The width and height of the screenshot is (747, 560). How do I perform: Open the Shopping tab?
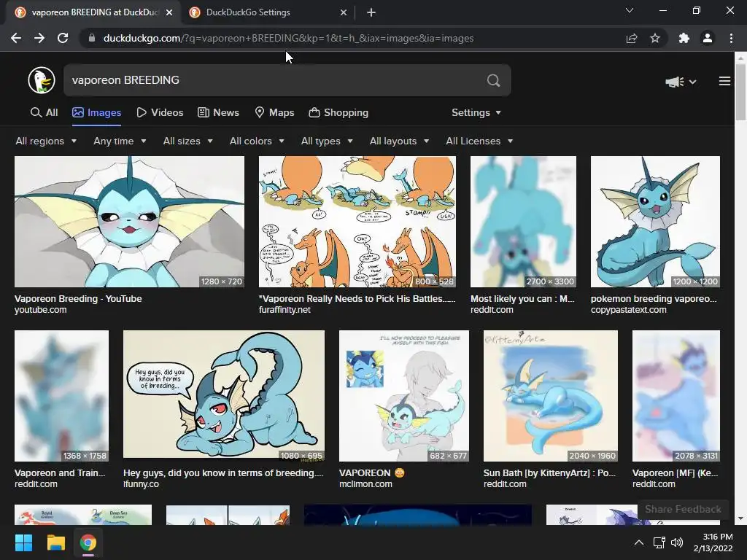(338, 113)
